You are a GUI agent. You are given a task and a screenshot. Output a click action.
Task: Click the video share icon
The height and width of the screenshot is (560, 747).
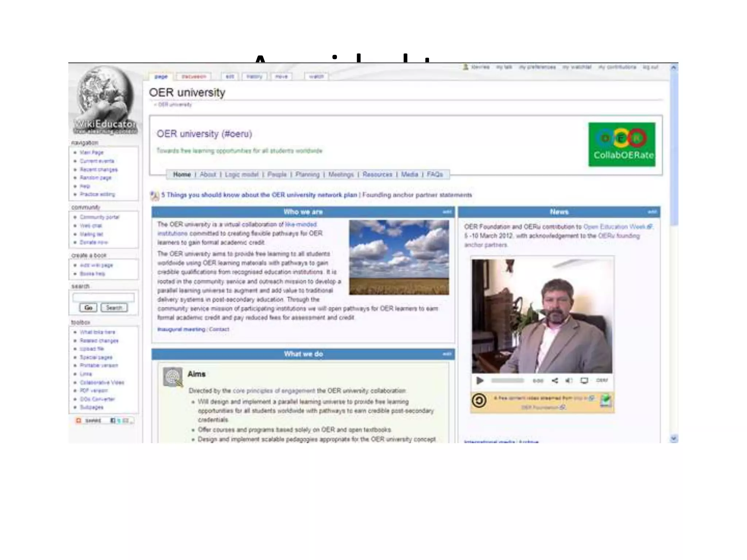click(x=555, y=381)
